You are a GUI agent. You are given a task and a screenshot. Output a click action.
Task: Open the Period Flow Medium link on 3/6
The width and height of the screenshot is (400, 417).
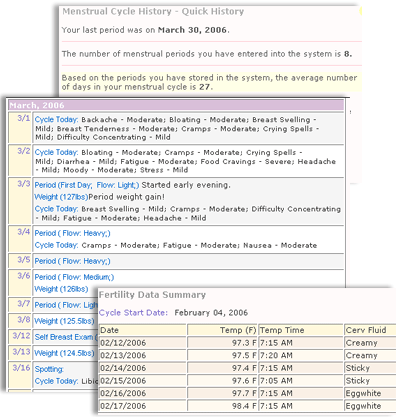pos(74,277)
